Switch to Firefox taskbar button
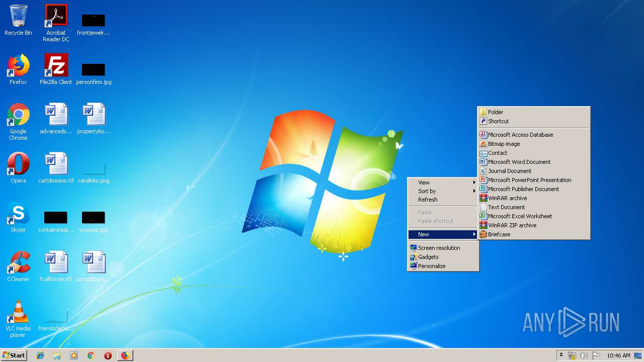Viewport: 644px width, 362px height. (125, 355)
